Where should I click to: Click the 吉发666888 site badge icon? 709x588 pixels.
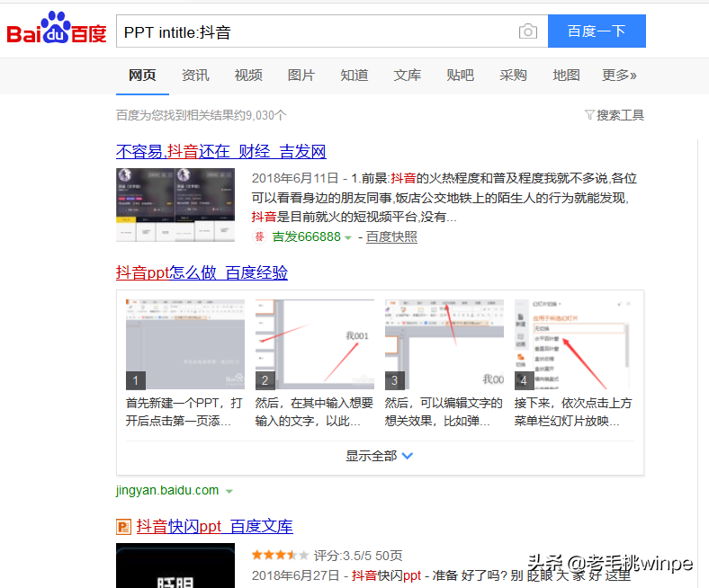point(259,236)
